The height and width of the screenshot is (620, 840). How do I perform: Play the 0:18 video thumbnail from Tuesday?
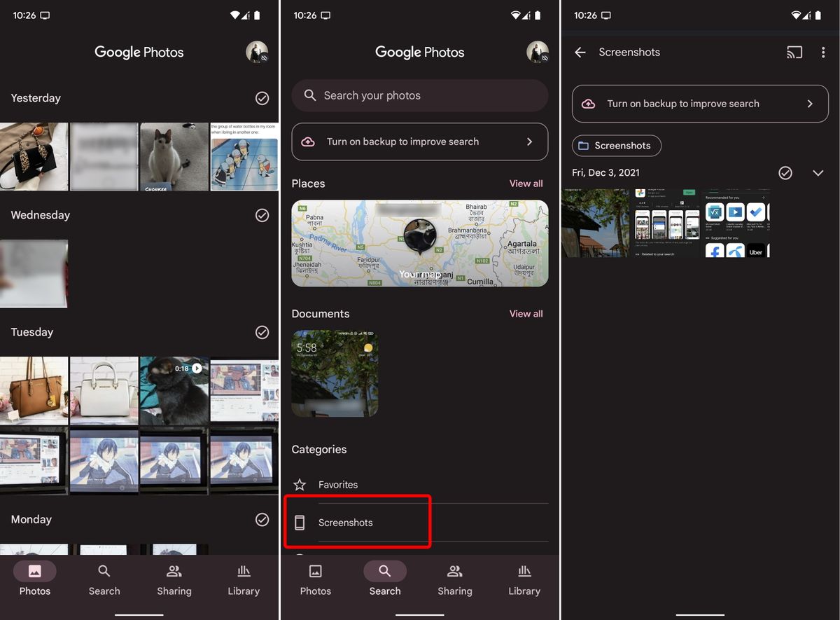pyautogui.click(x=174, y=390)
